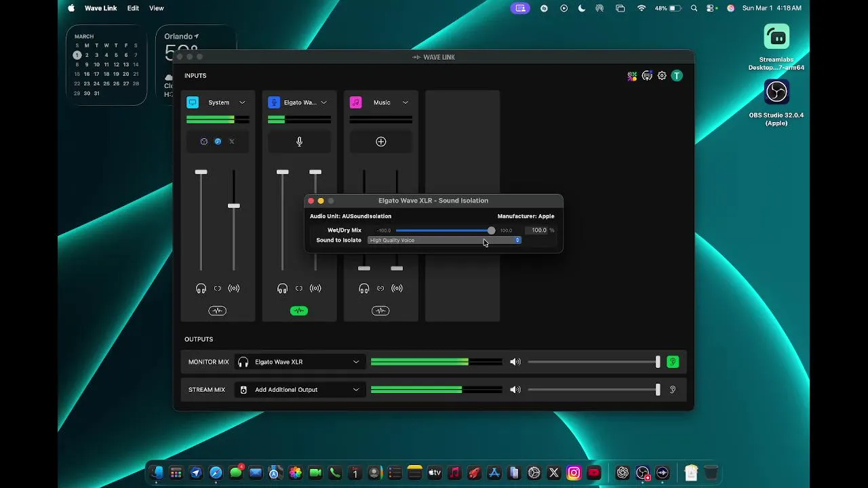Click the Wet/Dry Mix slider handle

[x=491, y=230]
